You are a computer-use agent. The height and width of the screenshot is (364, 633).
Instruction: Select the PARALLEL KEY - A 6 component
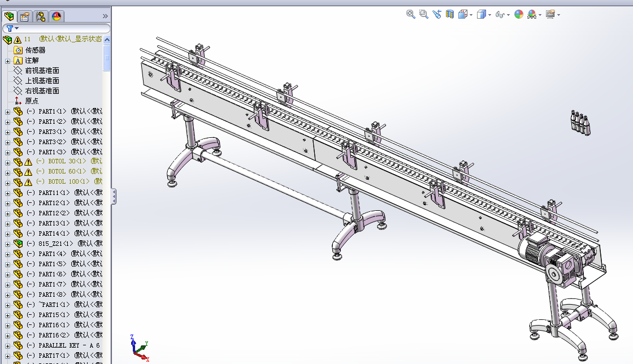tap(63, 345)
